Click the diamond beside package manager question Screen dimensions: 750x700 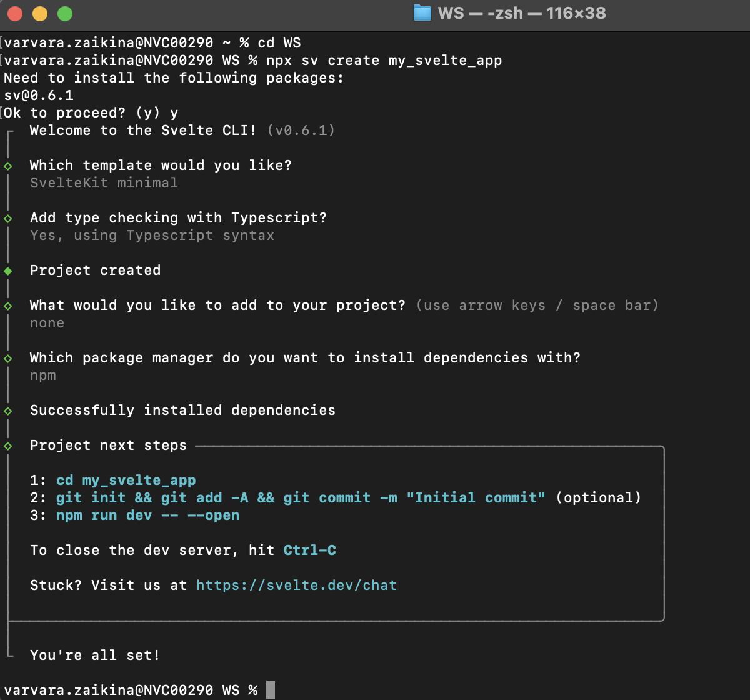click(7, 357)
